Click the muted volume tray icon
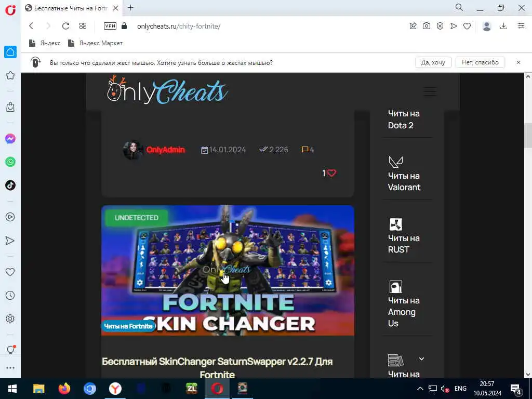532x399 pixels. 445,389
